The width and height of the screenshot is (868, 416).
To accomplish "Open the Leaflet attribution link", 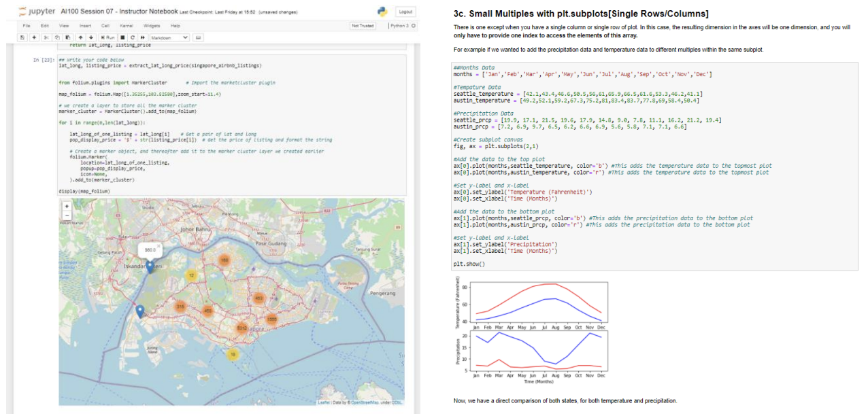I will [x=323, y=402].
